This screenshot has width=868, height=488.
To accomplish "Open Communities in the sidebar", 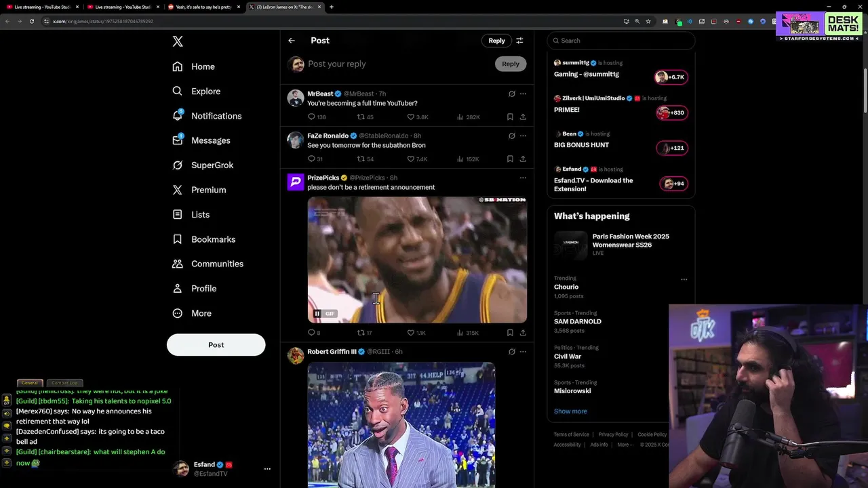I will click(208, 264).
